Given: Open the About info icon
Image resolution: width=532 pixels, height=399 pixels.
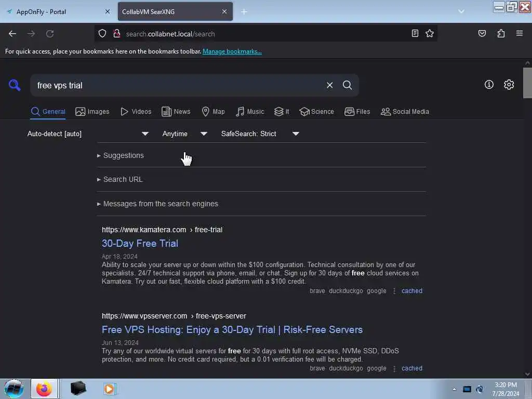Looking at the screenshot, I should tap(489, 85).
